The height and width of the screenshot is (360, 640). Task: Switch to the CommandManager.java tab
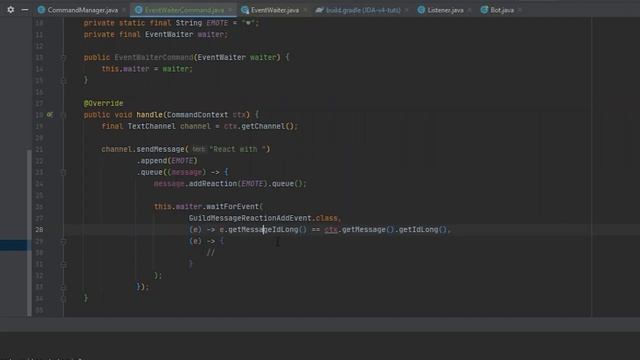(x=83, y=10)
